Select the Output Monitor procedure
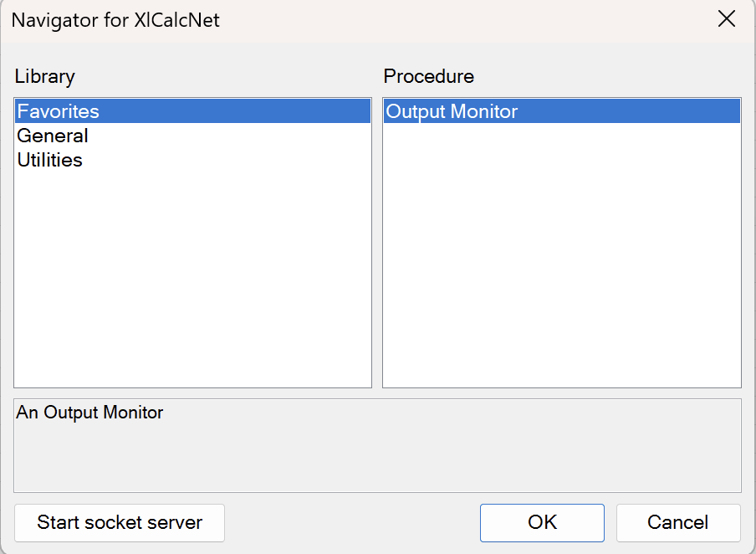This screenshot has height=554, width=756. pyautogui.click(x=562, y=111)
